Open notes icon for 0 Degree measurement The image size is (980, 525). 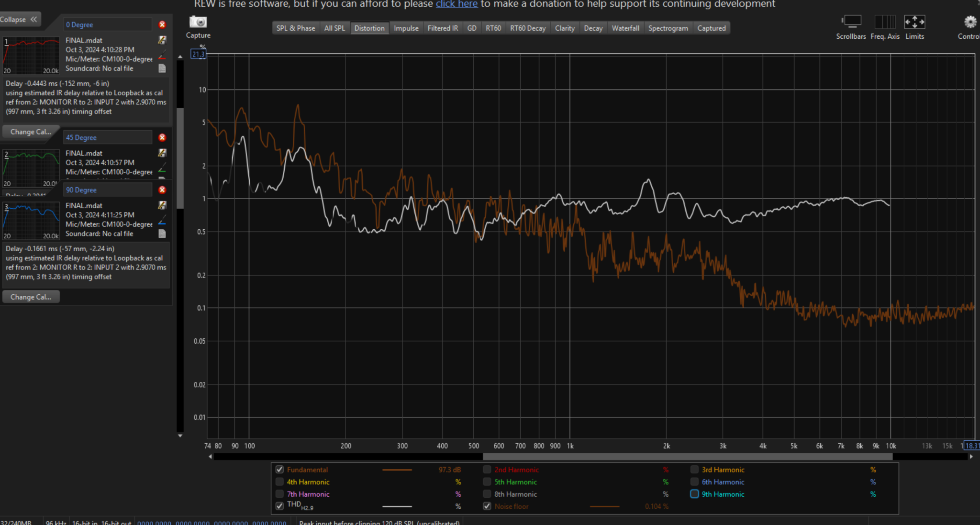point(162,68)
